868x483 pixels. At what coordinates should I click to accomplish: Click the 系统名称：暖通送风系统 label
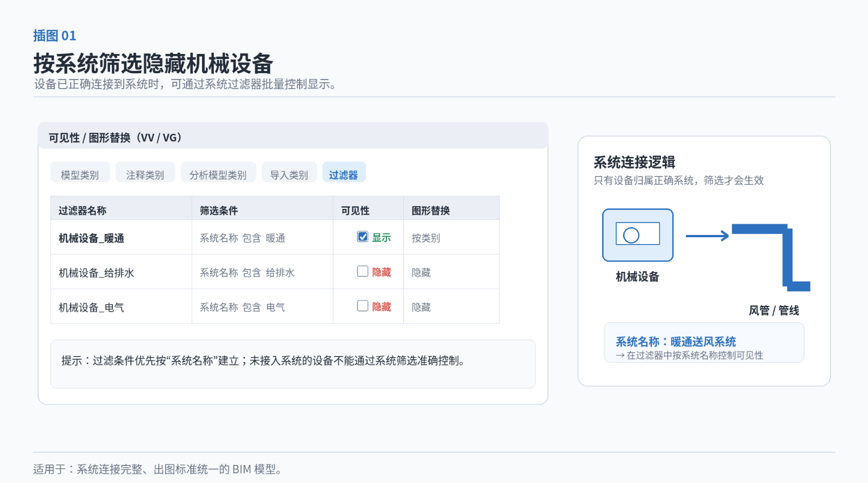click(x=676, y=342)
